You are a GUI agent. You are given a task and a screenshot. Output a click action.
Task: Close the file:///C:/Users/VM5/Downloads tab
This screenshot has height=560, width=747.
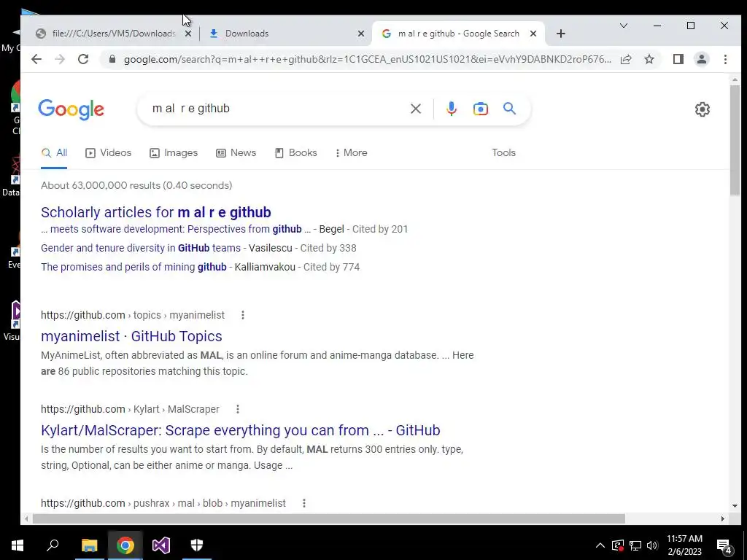[x=188, y=34]
